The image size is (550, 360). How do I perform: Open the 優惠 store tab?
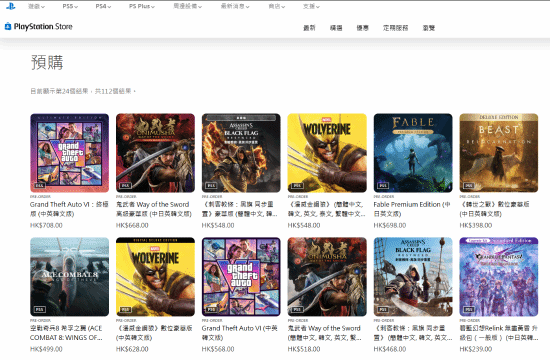(362, 28)
